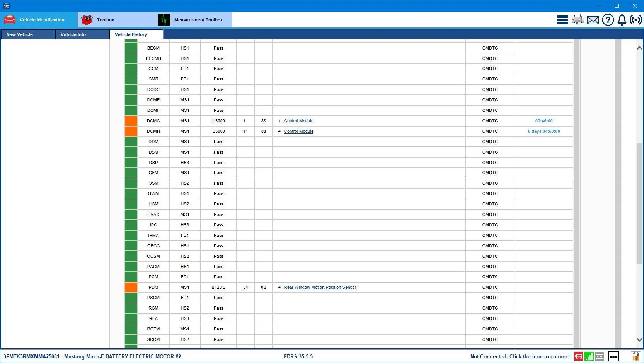This screenshot has height=363, width=644.
Task: Expand the DCMH U3000 fault row
Action: [x=279, y=131]
